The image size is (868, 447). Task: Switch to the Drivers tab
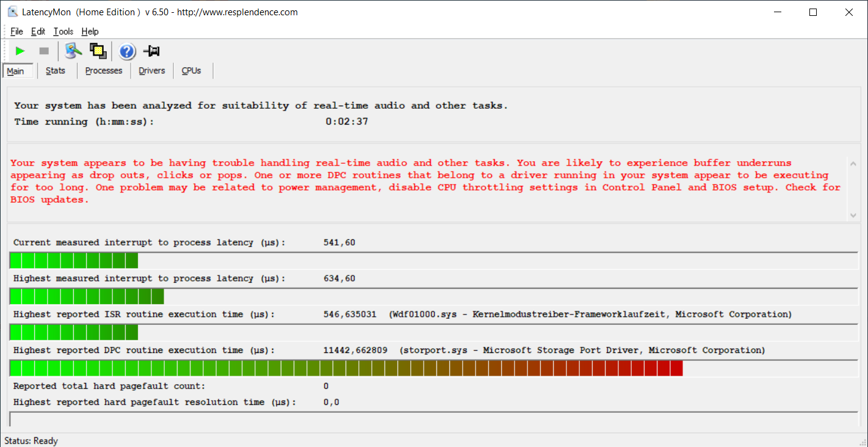tap(152, 71)
